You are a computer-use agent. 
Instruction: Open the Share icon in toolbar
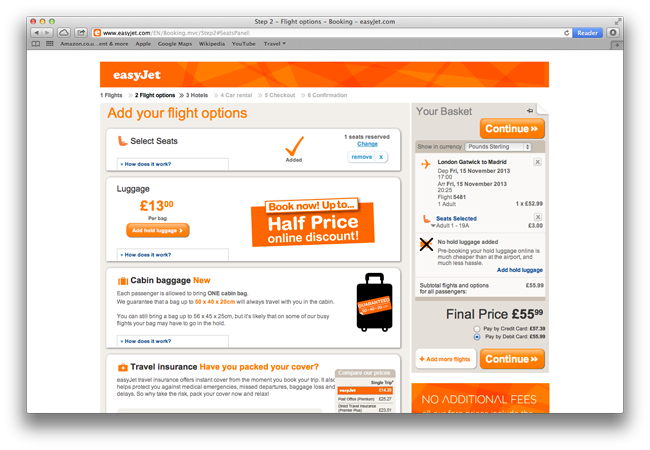tap(81, 33)
